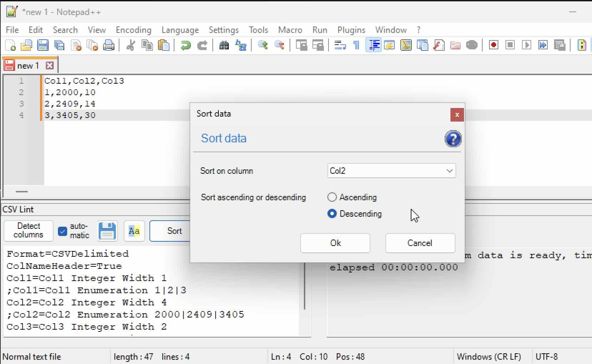The height and width of the screenshot is (364, 592).
Task: Switch to the new 1 document tab
Action: [x=29, y=65]
